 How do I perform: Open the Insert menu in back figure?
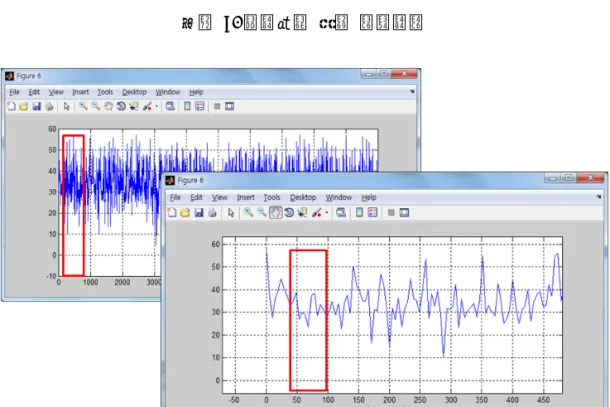[81, 92]
